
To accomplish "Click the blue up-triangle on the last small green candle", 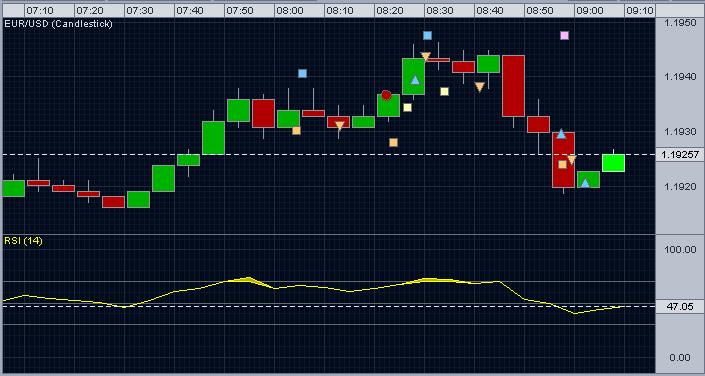I will pos(585,183).
